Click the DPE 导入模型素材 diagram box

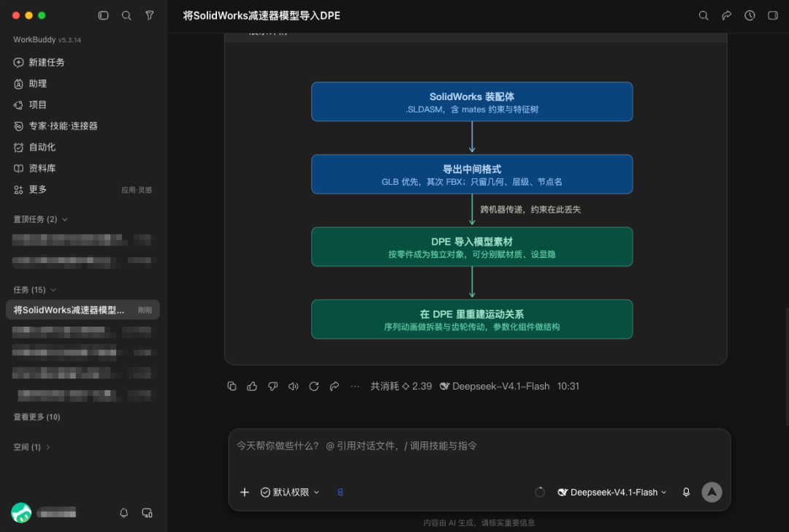[x=472, y=246]
